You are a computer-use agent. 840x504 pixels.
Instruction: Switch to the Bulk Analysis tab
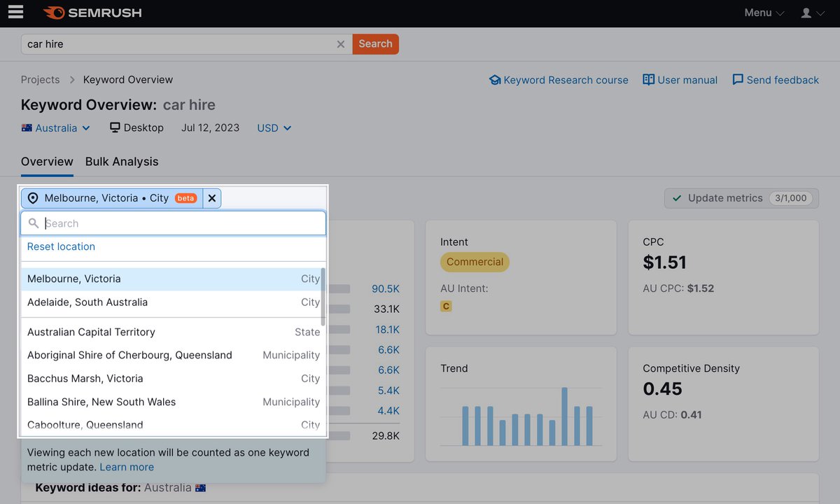coord(122,162)
